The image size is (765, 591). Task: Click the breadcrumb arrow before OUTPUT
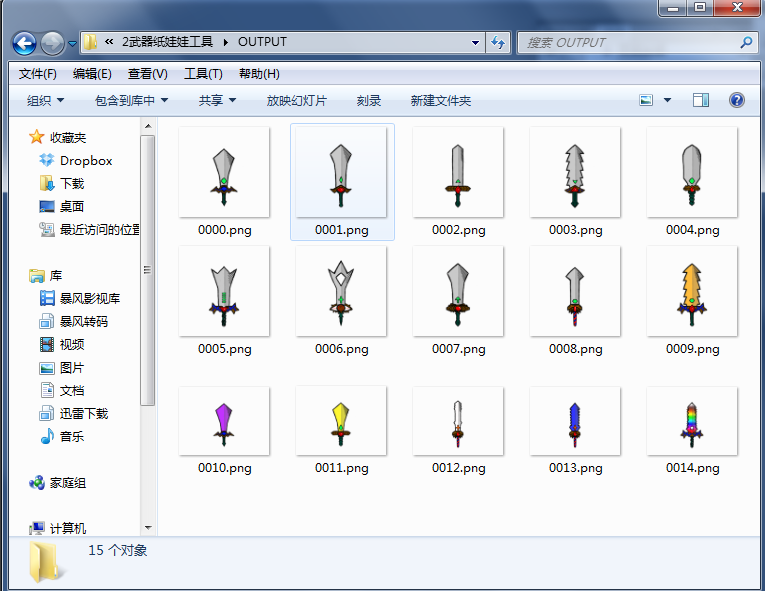pos(225,42)
